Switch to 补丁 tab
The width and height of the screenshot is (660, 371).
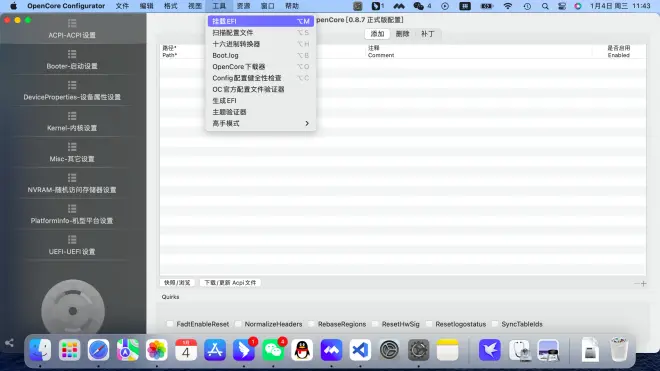(x=428, y=34)
